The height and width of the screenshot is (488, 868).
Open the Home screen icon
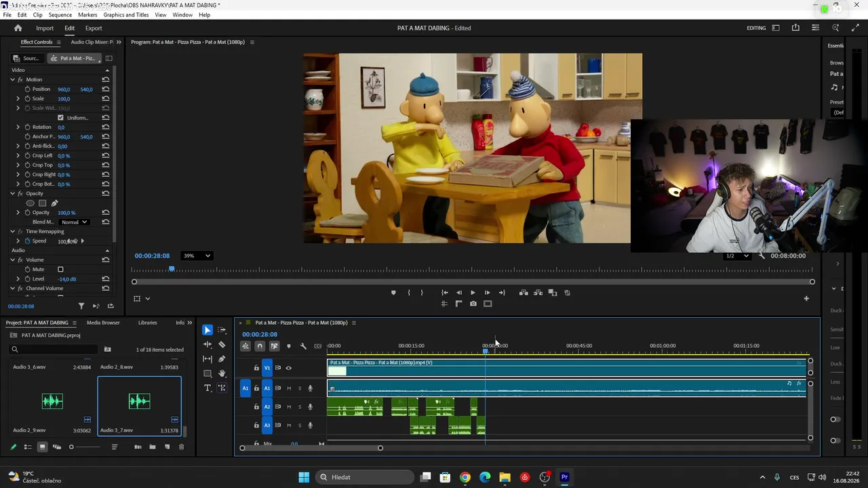coord(18,28)
